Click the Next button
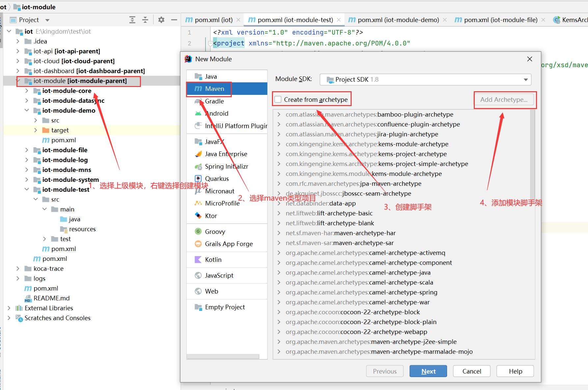The width and height of the screenshot is (588, 390). point(428,371)
